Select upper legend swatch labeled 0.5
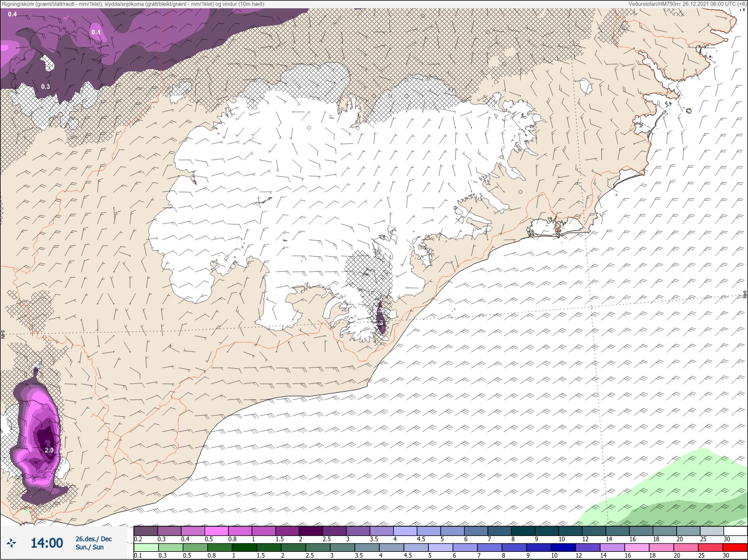The height and width of the screenshot is (560, 748). tap(216, 531)
